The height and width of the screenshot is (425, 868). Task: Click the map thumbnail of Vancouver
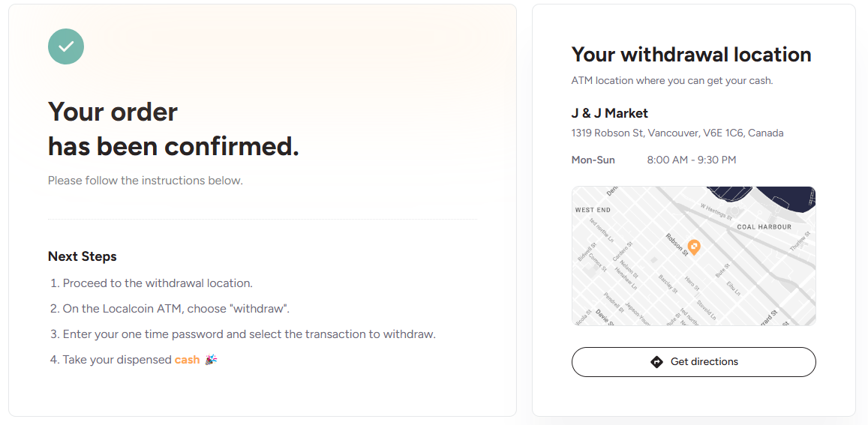[x=694, y=256]
